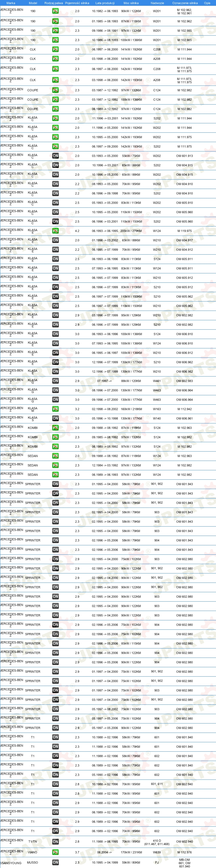Select the OM 606.961 engine code cell
This screenshot has width=216, height=868.
tap(185, 419)
